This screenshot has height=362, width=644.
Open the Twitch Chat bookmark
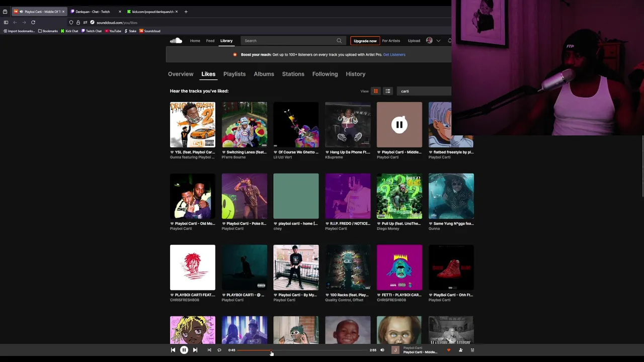point(91,31)
